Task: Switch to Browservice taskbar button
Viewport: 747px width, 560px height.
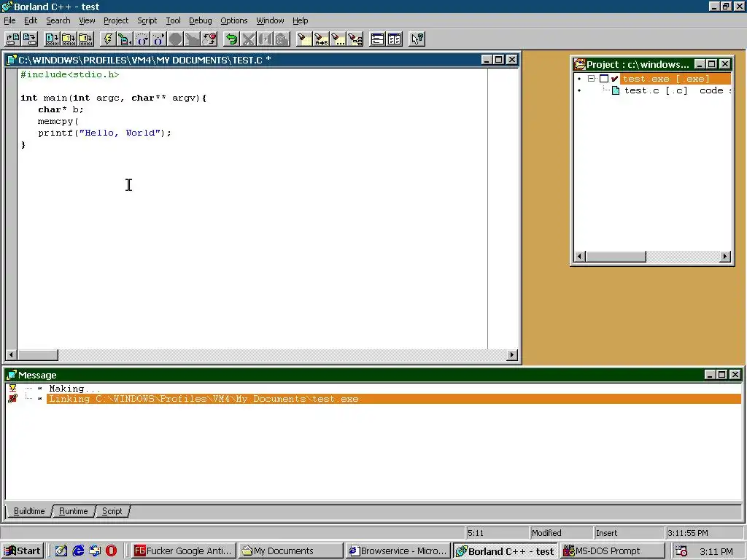Action: click(398, 551)
